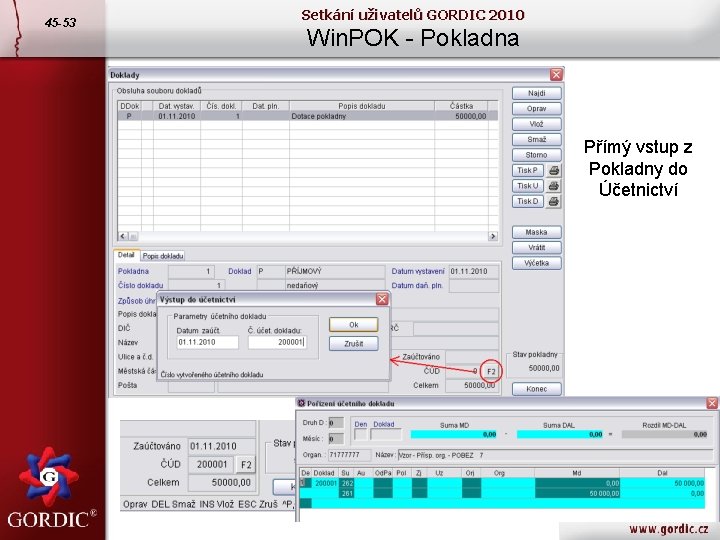This screenshot has height=540, width=720.
Task: Click the Dat. pln. column header
Action: pyautogui.click(x=265, y=106)
